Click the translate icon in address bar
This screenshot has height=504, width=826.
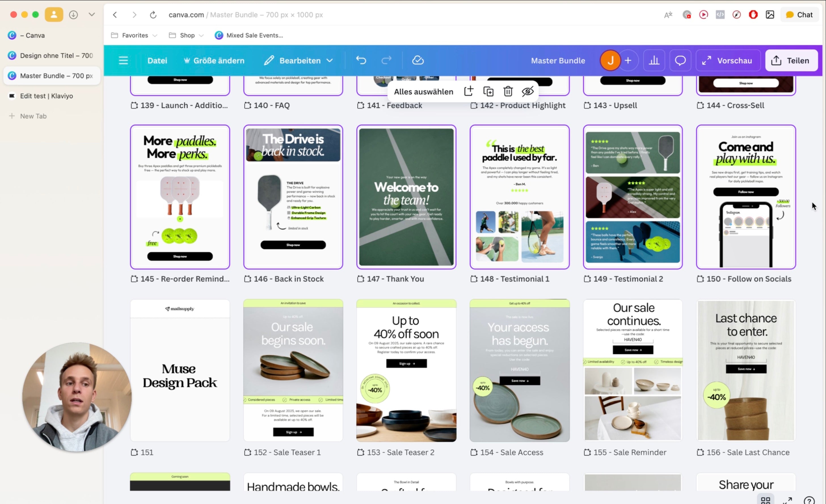[668, 15]
